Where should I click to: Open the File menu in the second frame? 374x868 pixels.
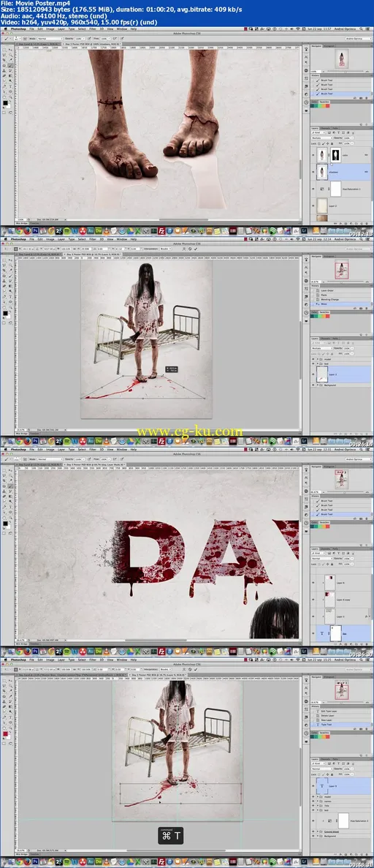pyautogui.click(x=31, y=239)
